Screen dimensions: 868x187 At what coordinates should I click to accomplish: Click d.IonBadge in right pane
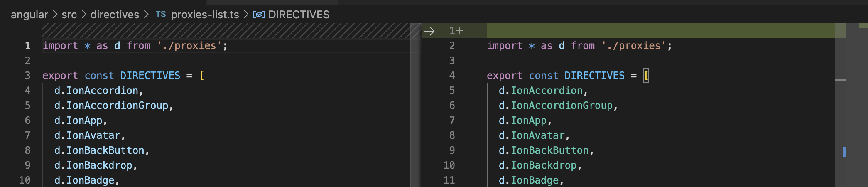[x=531, y=180]
